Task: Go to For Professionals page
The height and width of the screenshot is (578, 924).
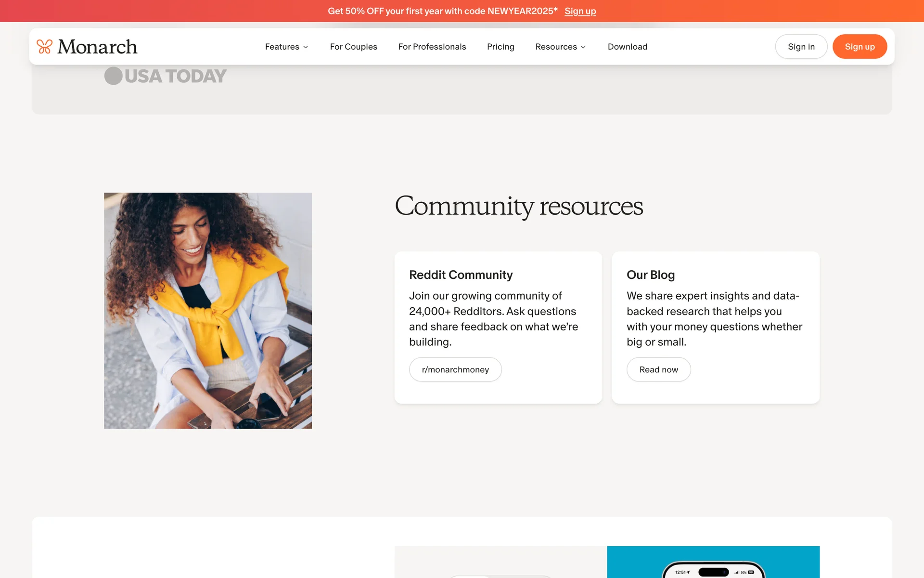Action: pyautogui.click(x=432, y=47)
